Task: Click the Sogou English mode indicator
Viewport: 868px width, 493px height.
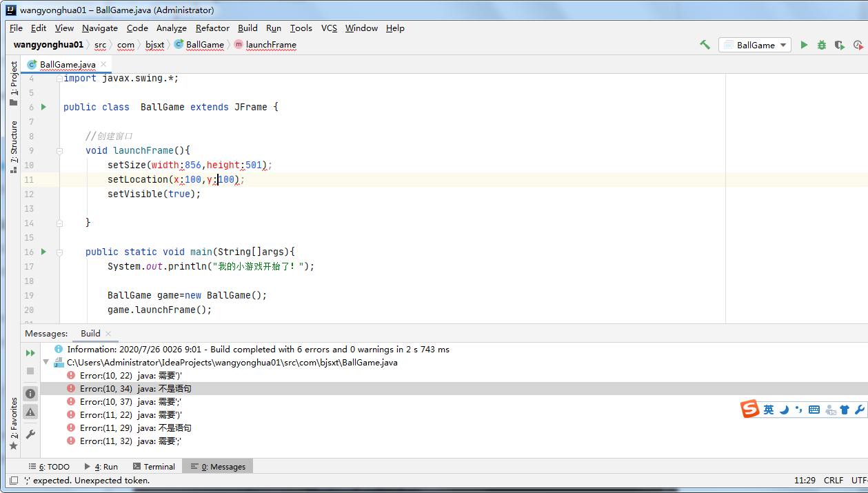Action: (x=769, y=410)
